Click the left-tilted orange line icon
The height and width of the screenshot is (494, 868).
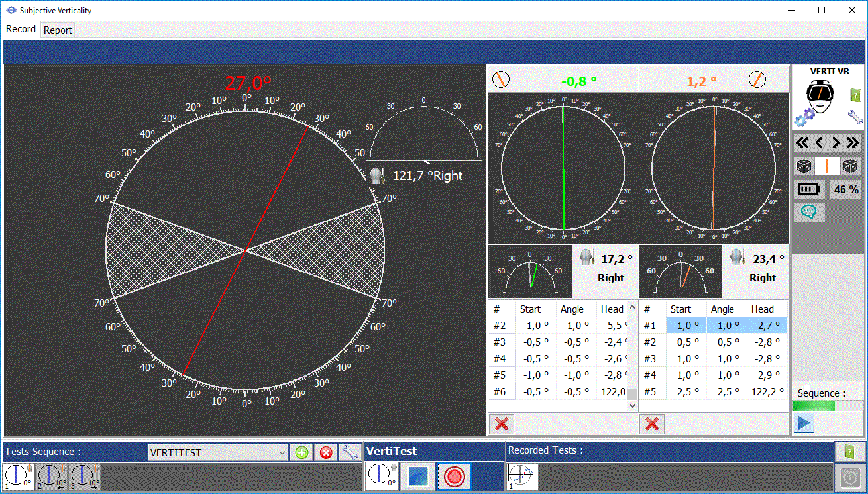(x=501, y=80)
